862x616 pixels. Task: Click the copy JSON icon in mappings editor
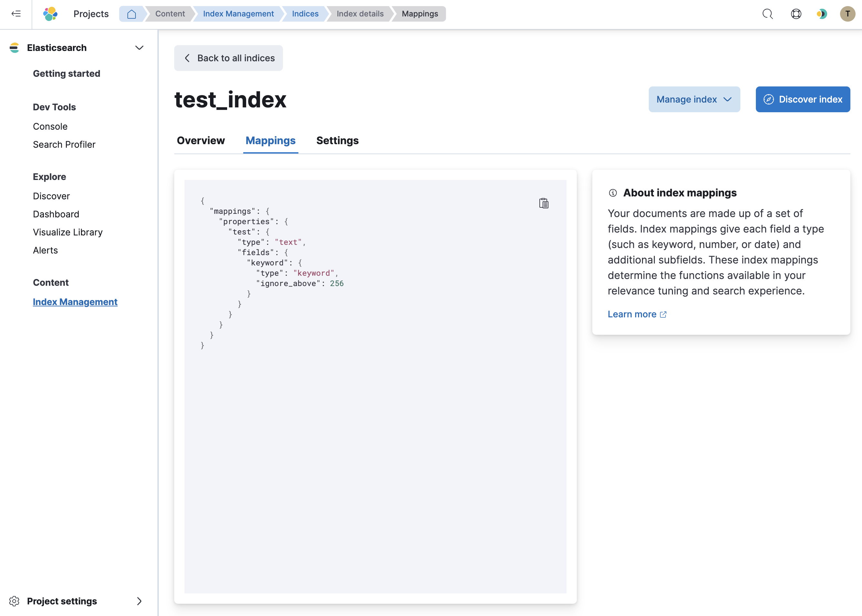(544, 203)
